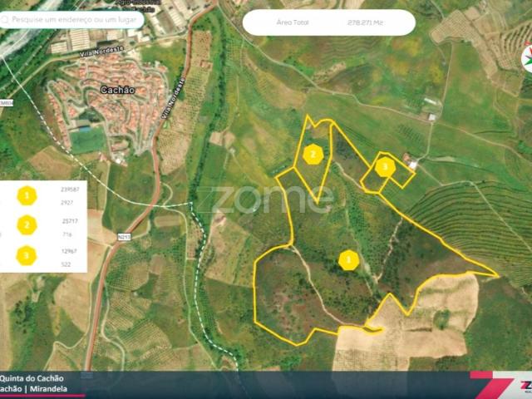The image size is (532, 399).
Task: Click the search magnifier icon
Action: pos(10,17)
